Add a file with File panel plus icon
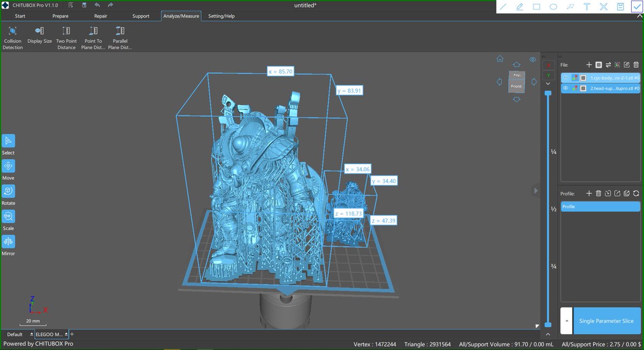The height and width of the screenshot is (350, 644). (x=589, y=65)
